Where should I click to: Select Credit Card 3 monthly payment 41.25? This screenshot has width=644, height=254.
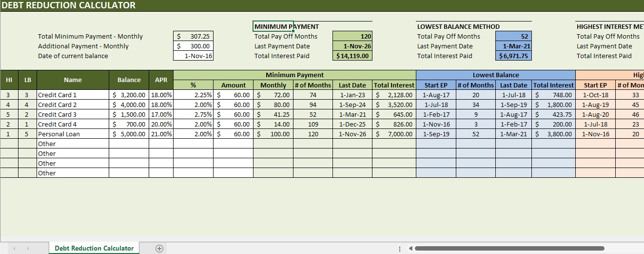[x=273, y=114]
